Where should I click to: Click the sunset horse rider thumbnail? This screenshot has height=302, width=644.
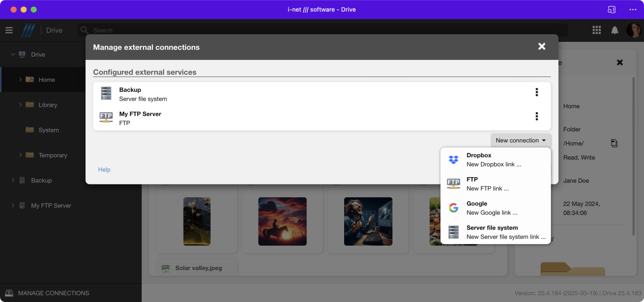282,221
